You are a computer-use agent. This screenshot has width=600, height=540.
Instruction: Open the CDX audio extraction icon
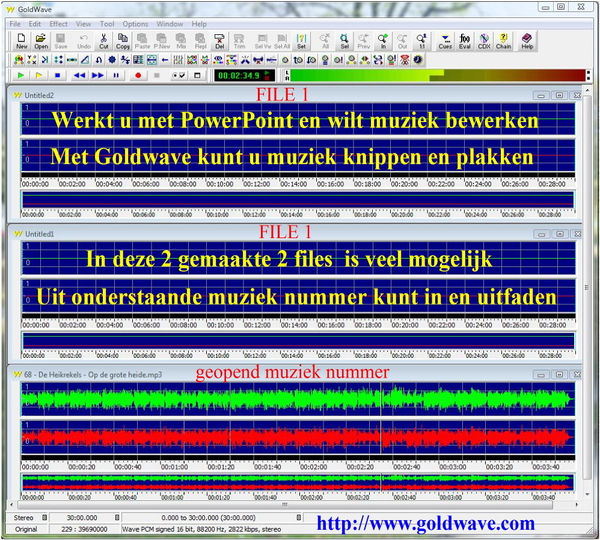point(484,41)
